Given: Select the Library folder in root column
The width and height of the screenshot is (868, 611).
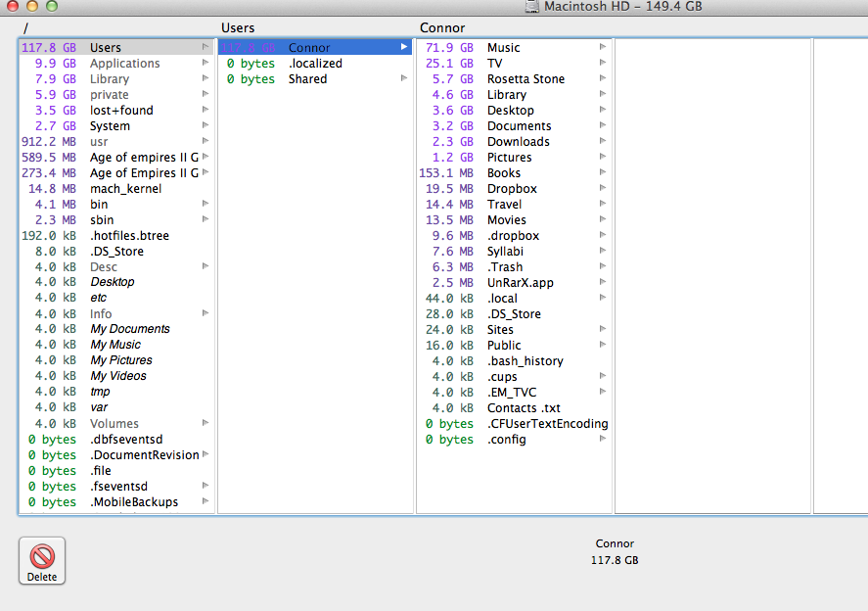Looking at the screenshot, I should pos(116,78).
